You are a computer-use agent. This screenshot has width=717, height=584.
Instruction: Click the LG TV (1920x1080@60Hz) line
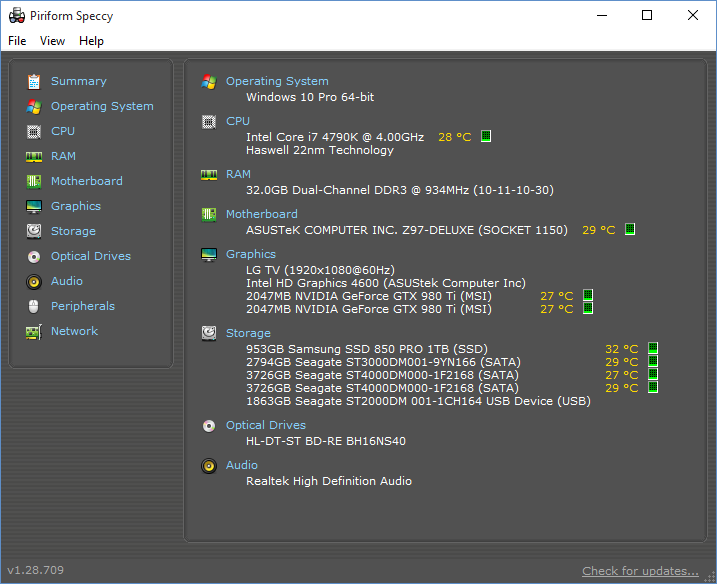pos(320,270)
